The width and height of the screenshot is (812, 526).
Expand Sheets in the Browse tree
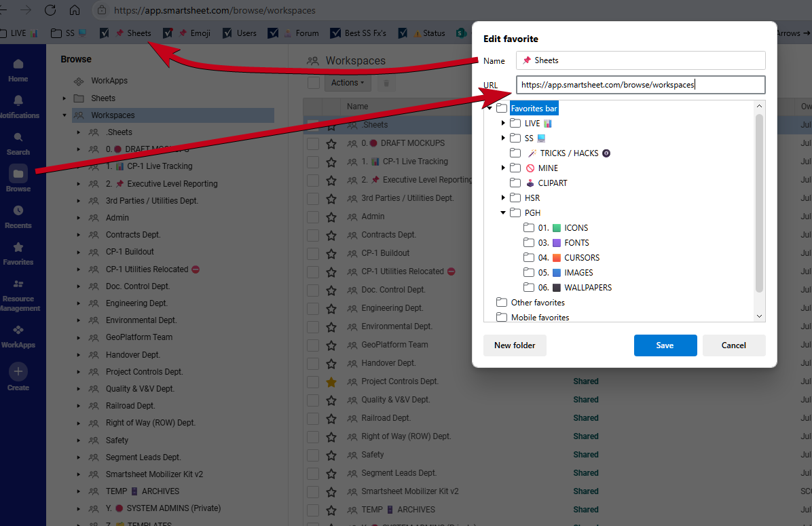(x=64, y=98)
